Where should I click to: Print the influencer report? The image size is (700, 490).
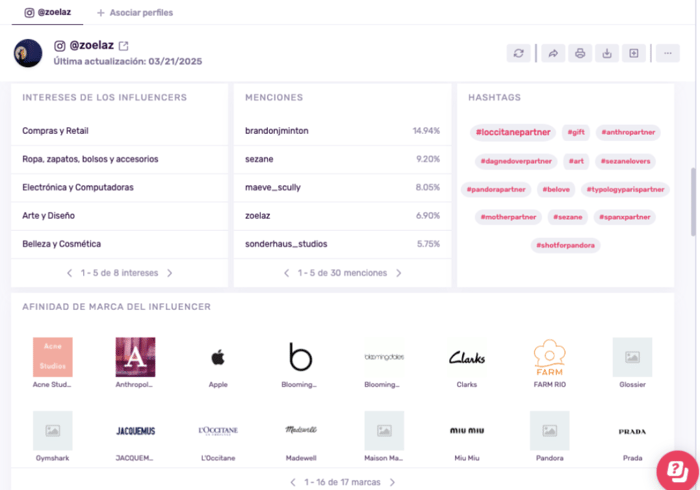(580, 53)
